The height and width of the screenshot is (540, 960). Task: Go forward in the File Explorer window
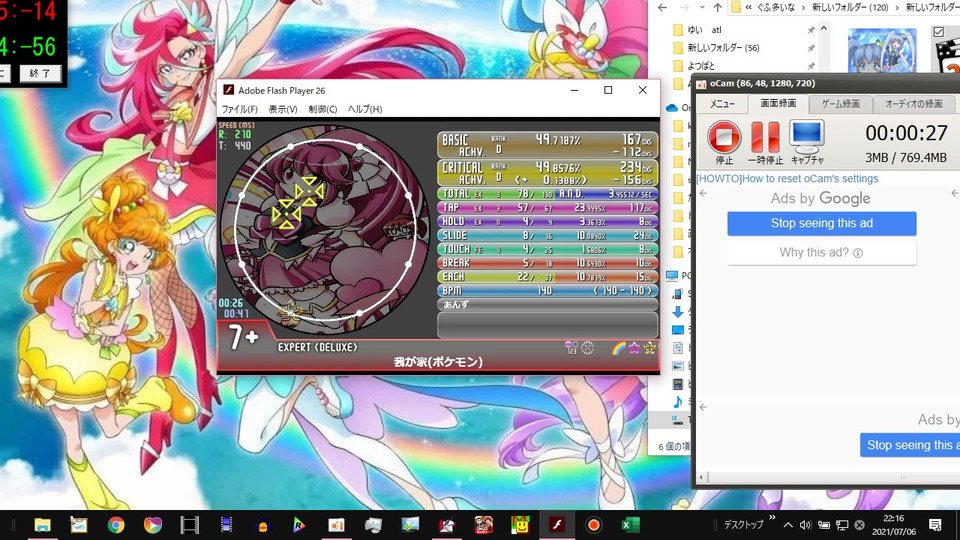tap(685, 7)
